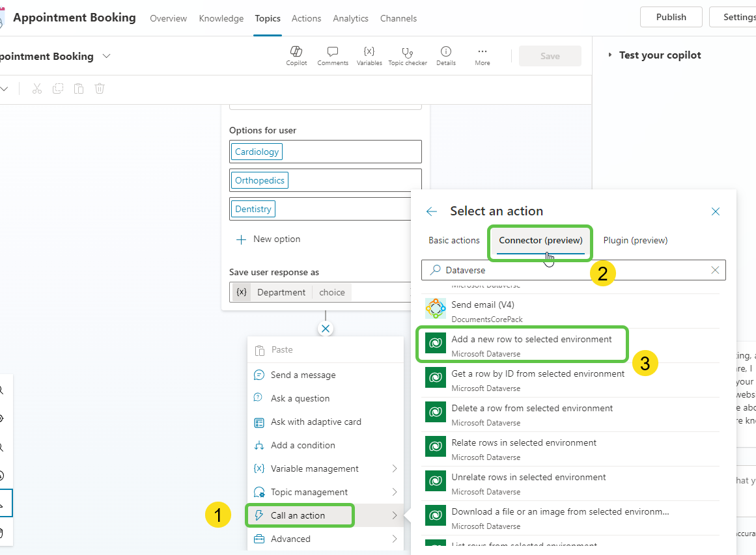Click the cut scissors icon
The width and height of the screenshot is (756, 555).
pyautogui.click(x=36, y=88)
